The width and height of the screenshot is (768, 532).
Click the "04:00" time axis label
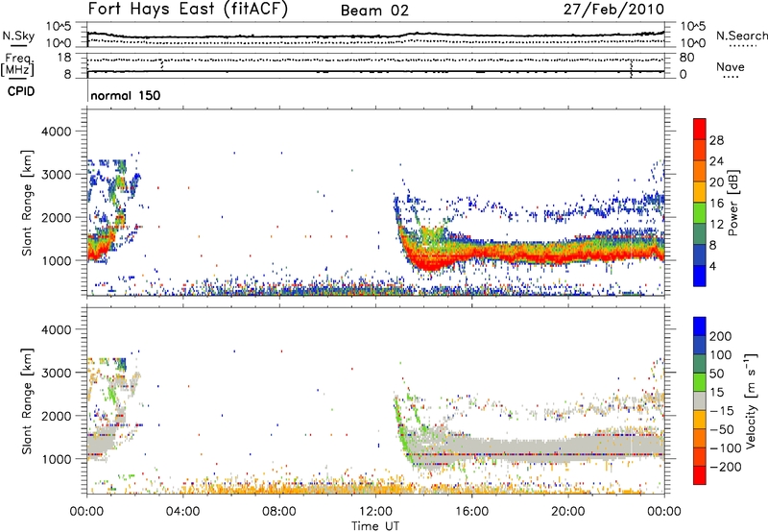183,512
